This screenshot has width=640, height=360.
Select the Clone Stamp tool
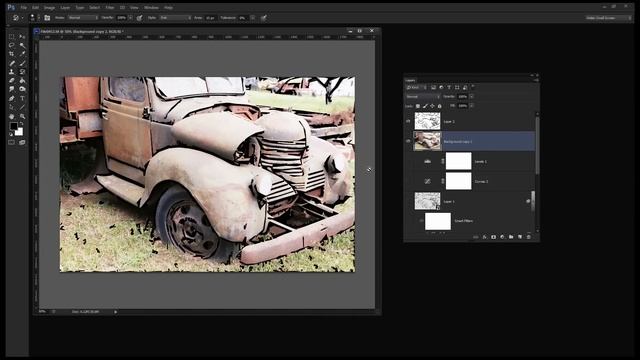point(12,72)
